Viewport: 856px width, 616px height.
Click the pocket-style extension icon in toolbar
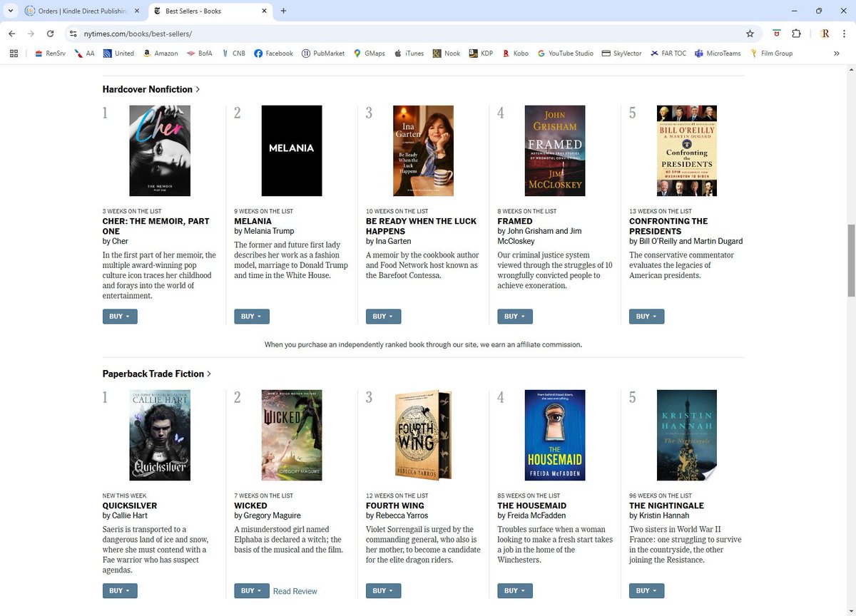point(777,34)
